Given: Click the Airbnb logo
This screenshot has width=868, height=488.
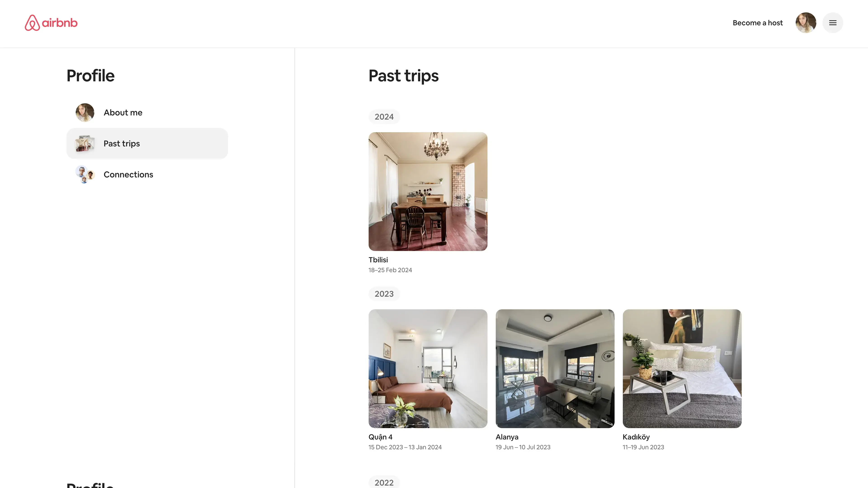Looking at the screenshot, I should (x=51, y=23).
